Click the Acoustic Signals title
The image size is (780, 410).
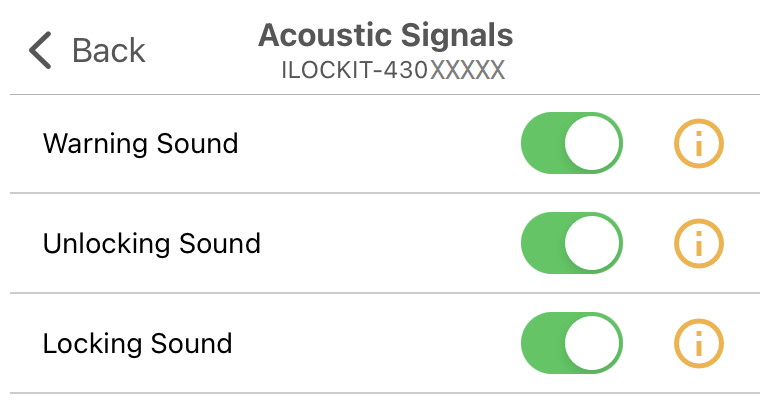[x=385, y=36]
